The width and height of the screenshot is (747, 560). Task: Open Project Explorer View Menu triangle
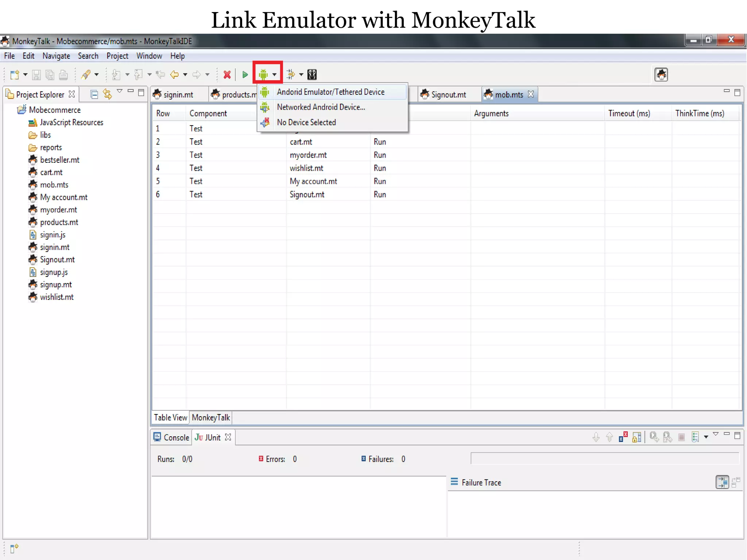click(x=119, y=91)
